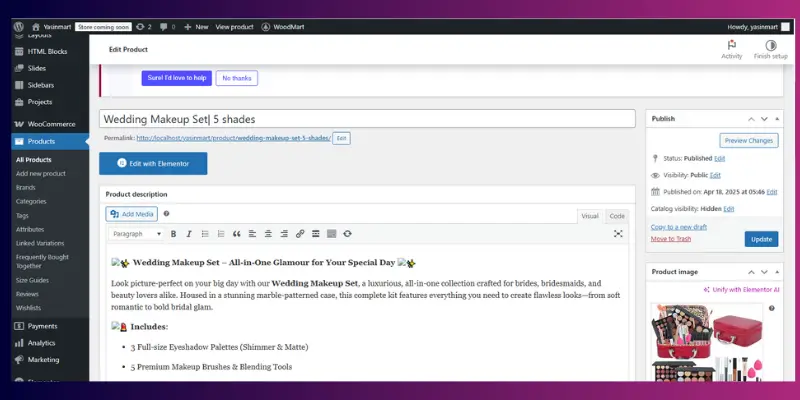Visit the Yasinmart site home link
Viewport: 800px width, 400px height.
point(51,27)
